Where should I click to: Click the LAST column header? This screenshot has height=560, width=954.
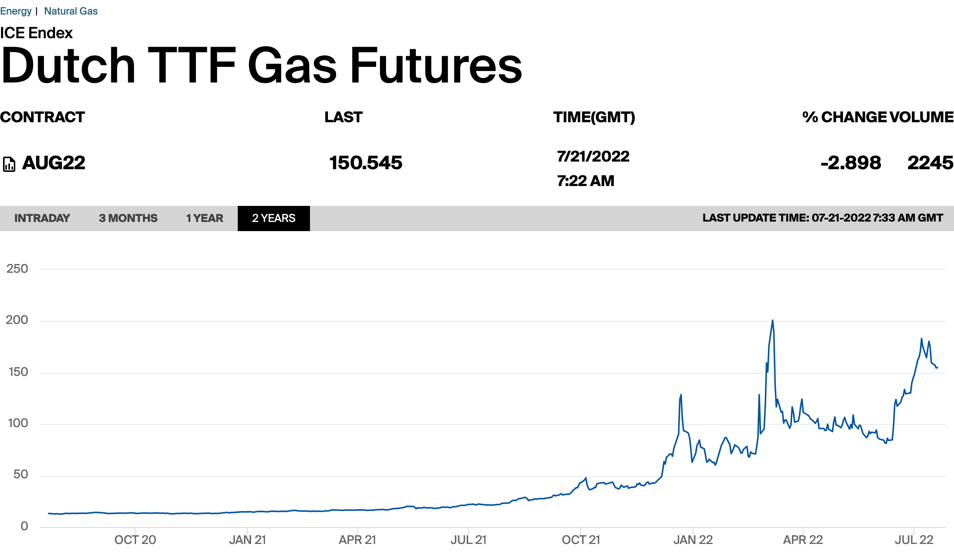tap(343, 117)
